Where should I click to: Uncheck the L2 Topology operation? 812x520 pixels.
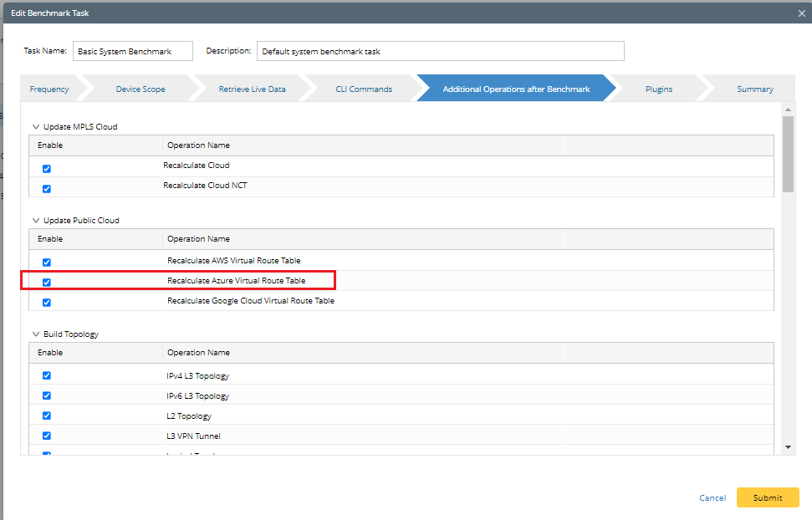(x=46, y=415)
